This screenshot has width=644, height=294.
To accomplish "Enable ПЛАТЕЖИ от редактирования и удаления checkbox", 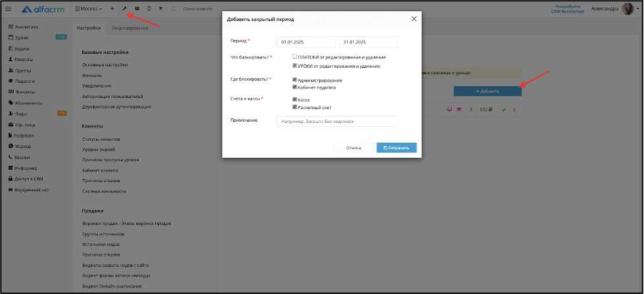I will tap(295, 57).
